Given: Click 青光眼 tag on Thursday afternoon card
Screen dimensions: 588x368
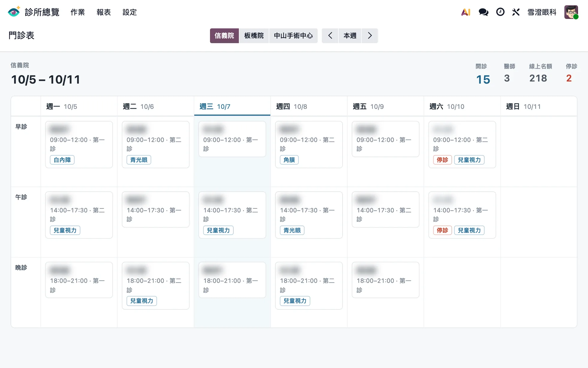Looking at the screenshot, I should coord(292,230).
